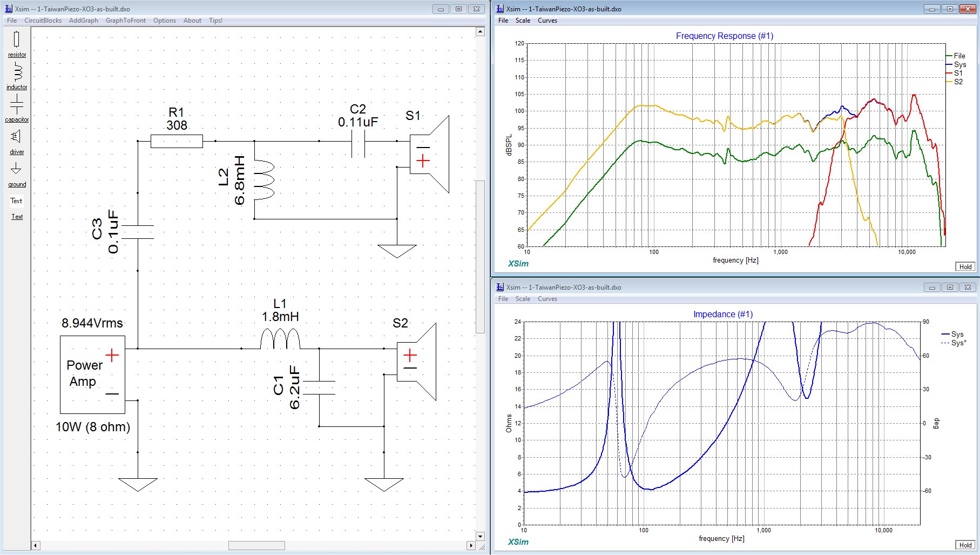Click S2 legend entry in Frequency Response
Viewport: 980px width, 555px height.
tap(955, 82)
